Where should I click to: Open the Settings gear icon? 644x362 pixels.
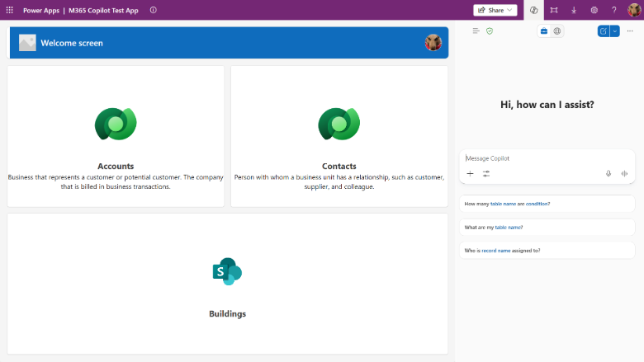tap(594, 10)
